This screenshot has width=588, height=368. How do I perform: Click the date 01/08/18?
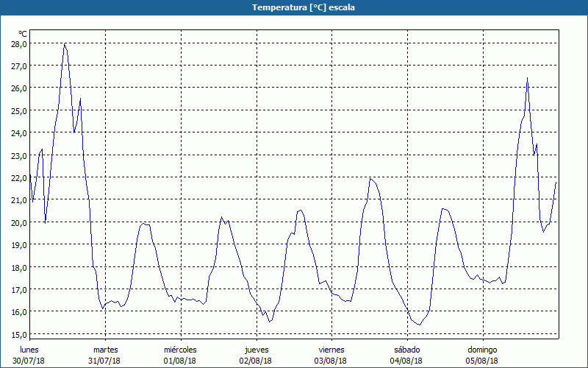[179, 361]
